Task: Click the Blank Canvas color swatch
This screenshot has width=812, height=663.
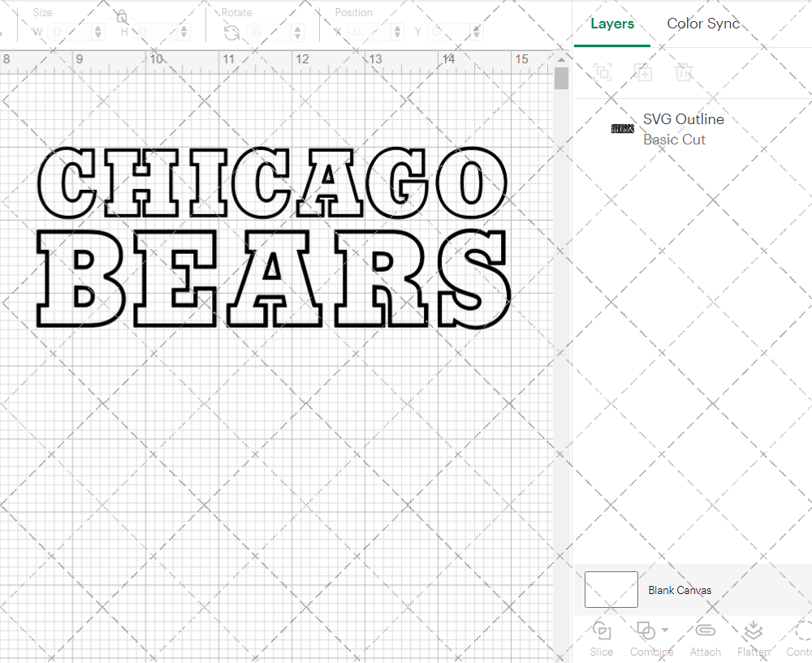Action: click(x=611, y=590)
